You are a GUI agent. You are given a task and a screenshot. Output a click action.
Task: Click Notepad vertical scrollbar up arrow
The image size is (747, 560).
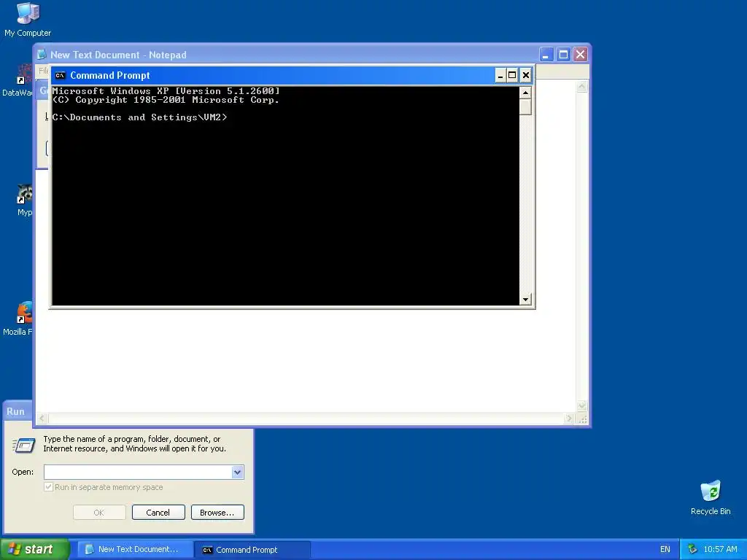(x=581, y=87)
